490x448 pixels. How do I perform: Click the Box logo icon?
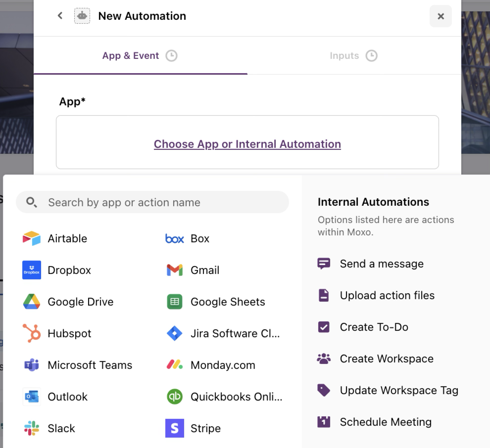[x=174, y=238]
